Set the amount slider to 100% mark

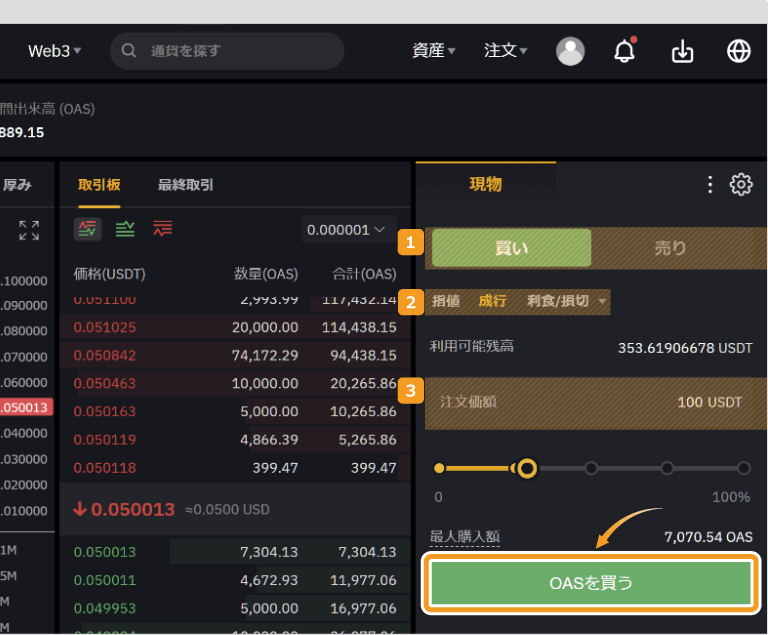click(744, 468)
